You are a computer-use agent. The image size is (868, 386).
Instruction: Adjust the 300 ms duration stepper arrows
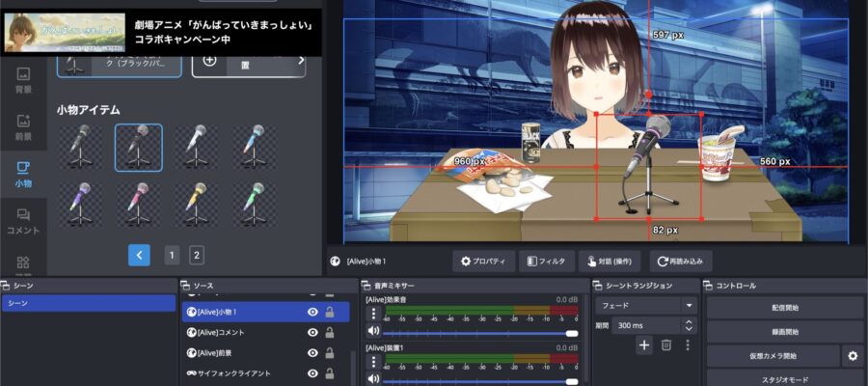coord(689,325)
